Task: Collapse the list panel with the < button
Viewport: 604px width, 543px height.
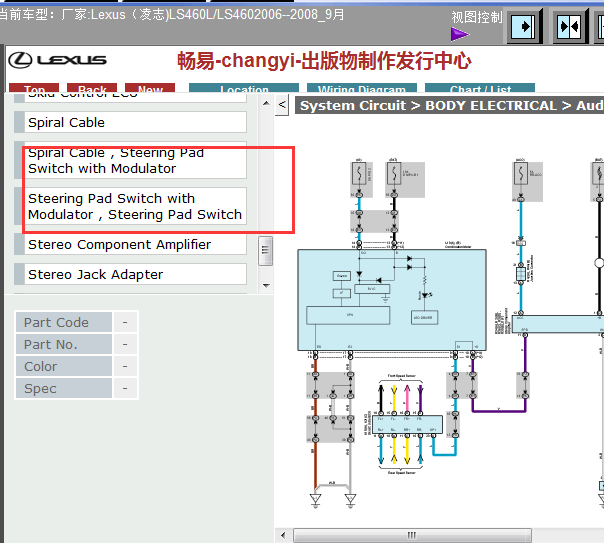Action: click(282, 105)
